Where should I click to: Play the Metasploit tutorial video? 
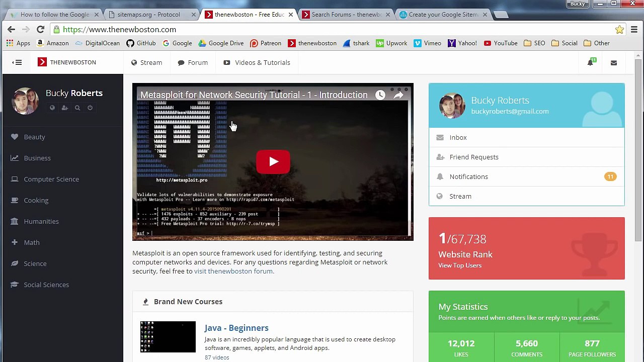click(x=273, y=162)
